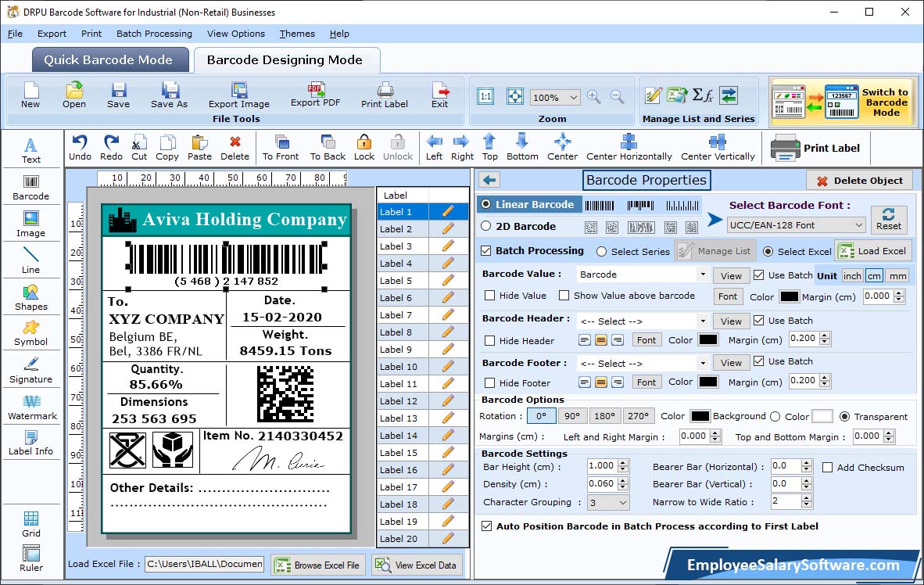Open the Barcode Value dropdown
The height and width of the screenshot is (585, 924).
[x=703, y=275]
